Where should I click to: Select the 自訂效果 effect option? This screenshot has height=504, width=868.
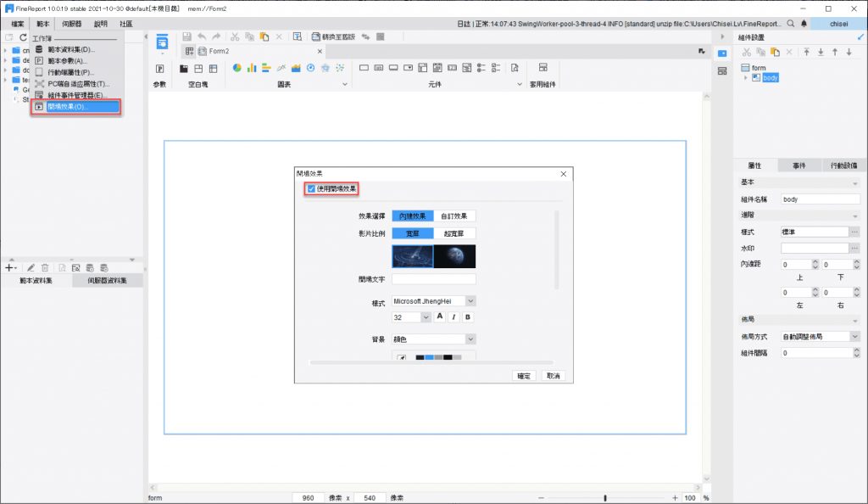point(454,216)
